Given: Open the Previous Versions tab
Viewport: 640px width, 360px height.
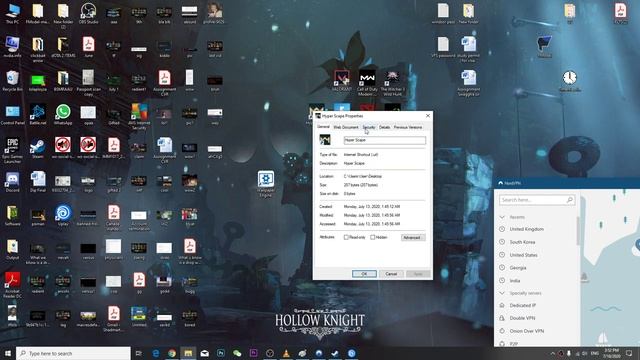Looking at the screenshot, I should click(408, 127).
